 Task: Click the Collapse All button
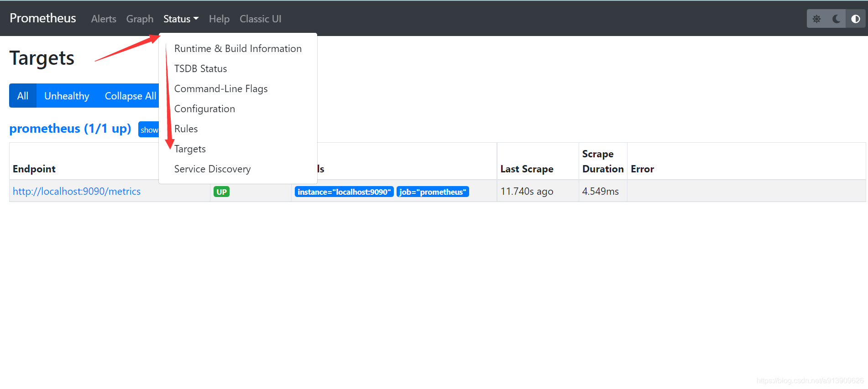(130, 96)
